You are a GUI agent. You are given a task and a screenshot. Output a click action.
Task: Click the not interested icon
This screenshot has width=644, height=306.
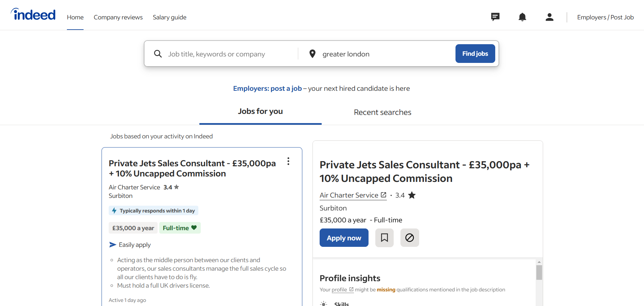(x=410, y=238)
